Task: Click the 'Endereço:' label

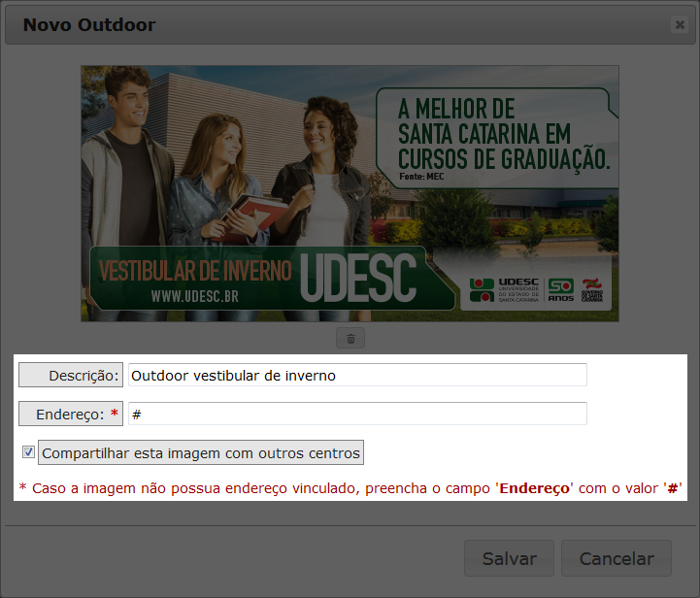Action: pyautogui.click(x=71, y=414)
